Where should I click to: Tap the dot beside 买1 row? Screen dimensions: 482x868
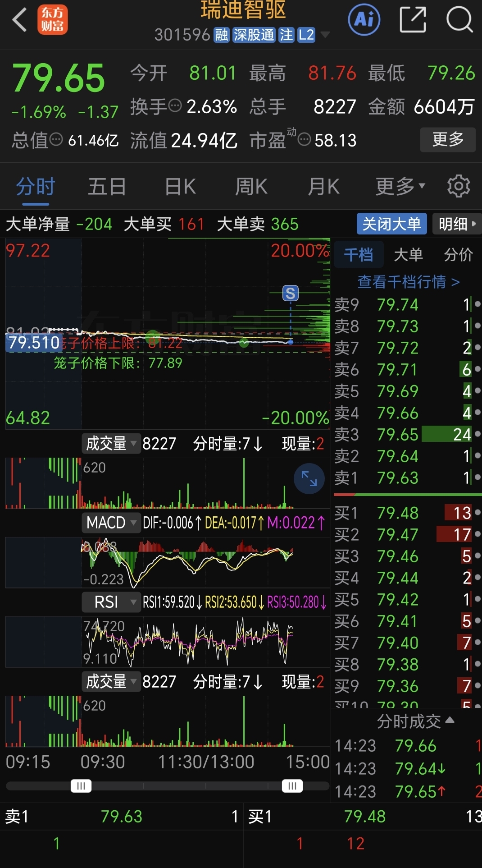pyautogui.click(x=477, y=513)
